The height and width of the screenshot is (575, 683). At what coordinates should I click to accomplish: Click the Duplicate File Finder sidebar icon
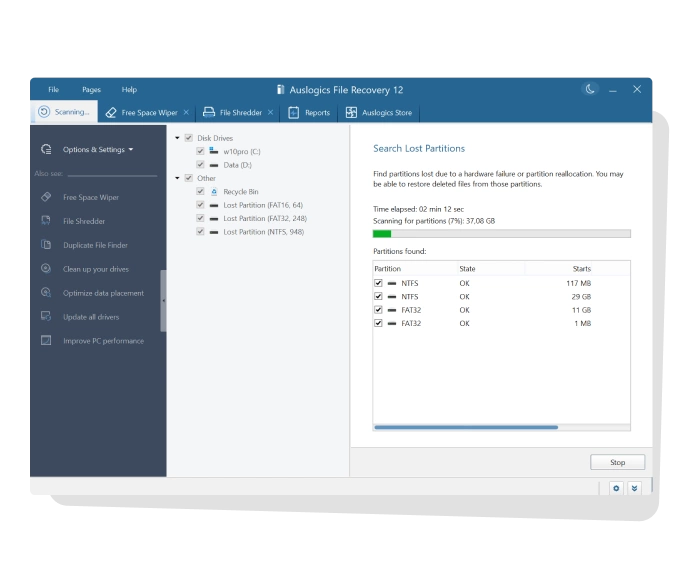click(x=46, y=244)
